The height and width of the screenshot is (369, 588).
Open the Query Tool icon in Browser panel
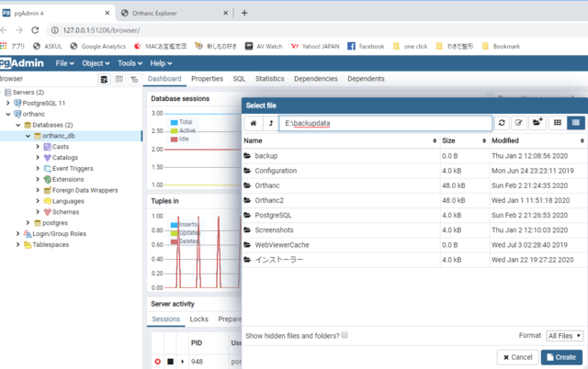click(104, 80)
